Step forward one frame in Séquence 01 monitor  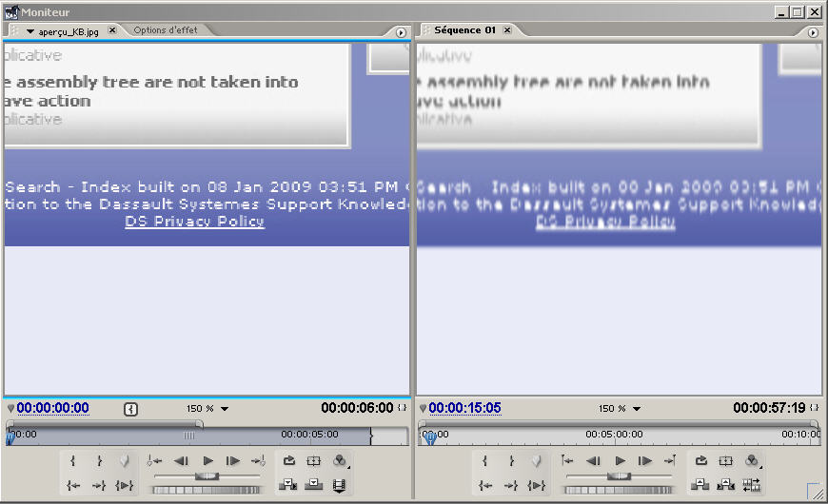[644, 461]
